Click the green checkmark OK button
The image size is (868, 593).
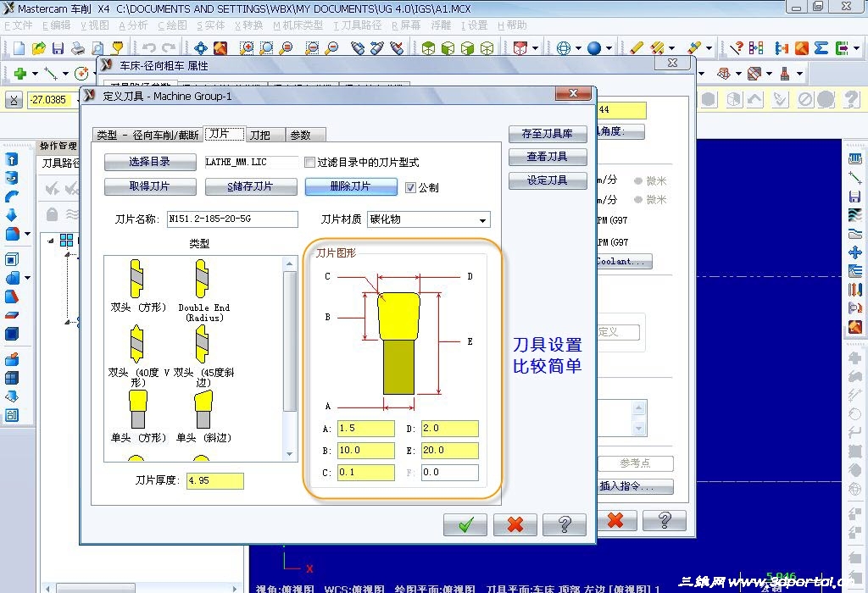pos(465,524)
